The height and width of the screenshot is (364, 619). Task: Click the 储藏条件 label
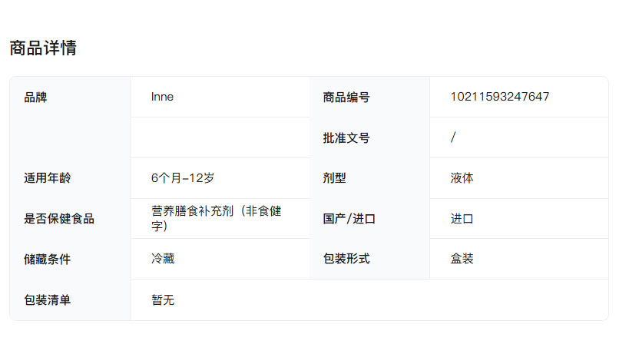click(47, 260)
